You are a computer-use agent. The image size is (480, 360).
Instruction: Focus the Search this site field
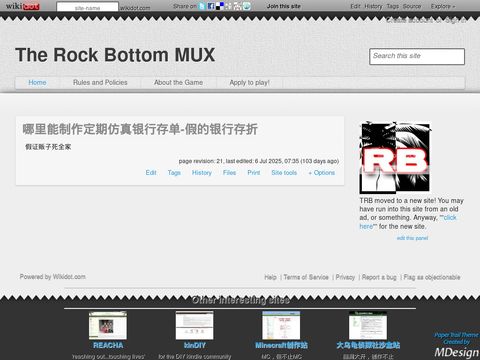(x=417, y=56)
